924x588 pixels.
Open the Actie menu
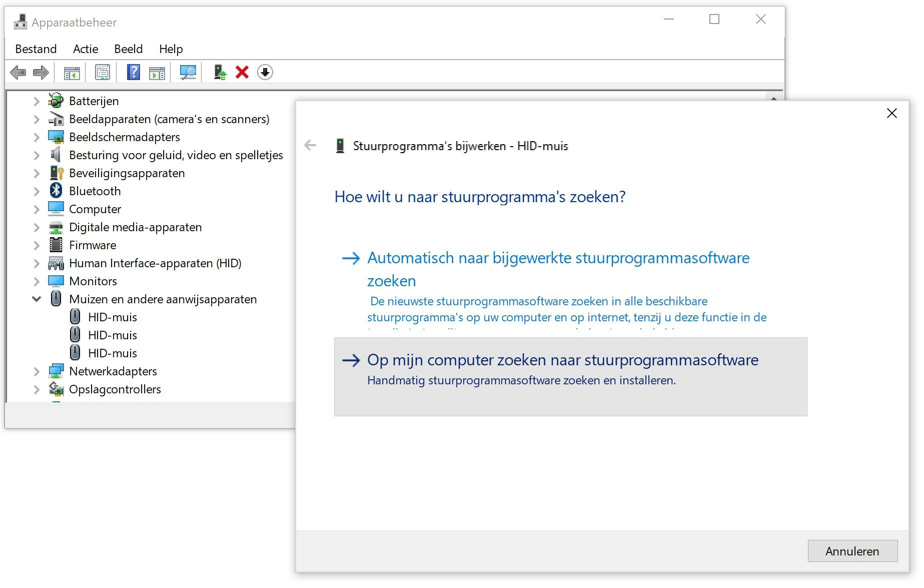(86, 49)
